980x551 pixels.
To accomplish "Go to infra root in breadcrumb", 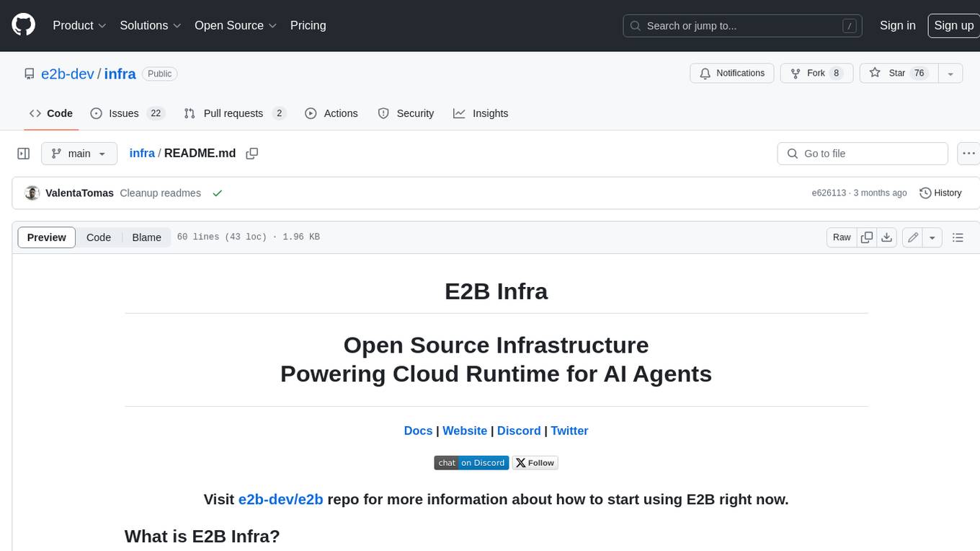I will pyautogui.click(x=142, y=153).
